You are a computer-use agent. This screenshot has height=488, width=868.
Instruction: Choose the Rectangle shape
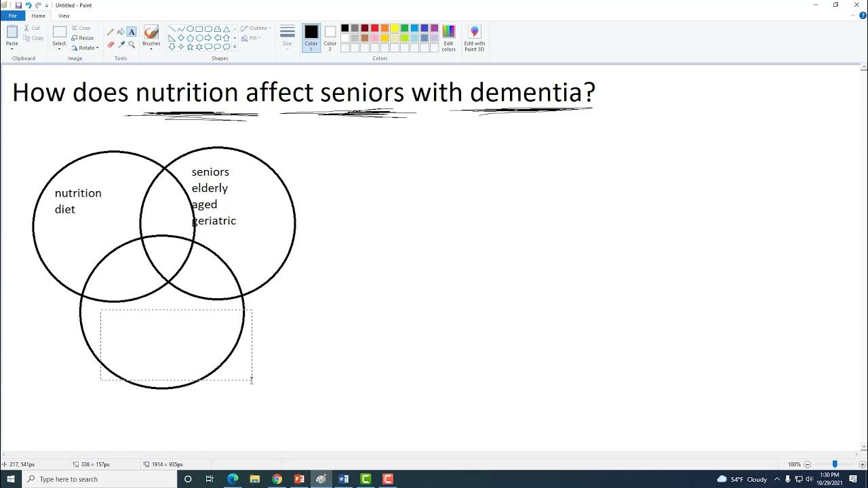(199, 29)
